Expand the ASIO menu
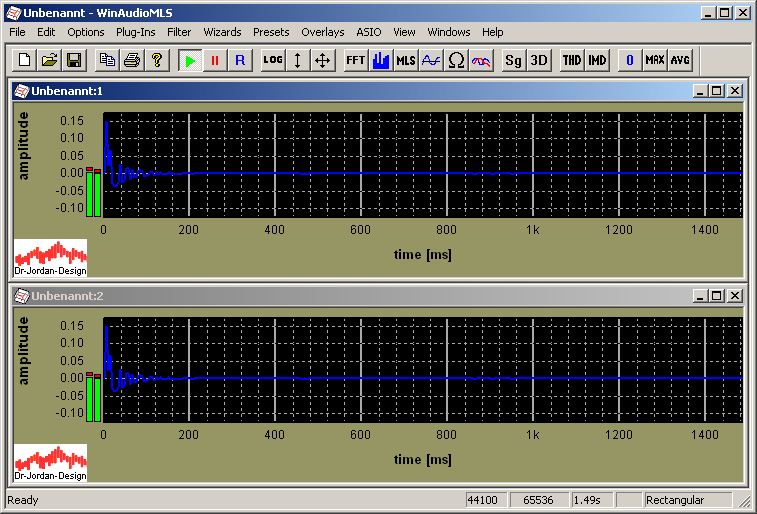This screenshot has width=757, height=514. click(x=368, y=32)
